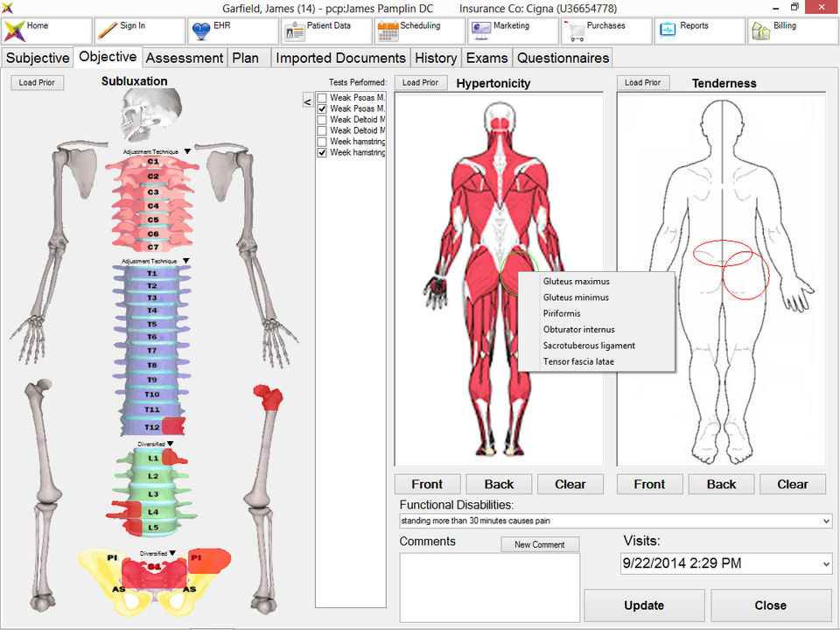Open the Marketing toolbar icon
This screenshot has height=630, width=840.
(x=480, y=31)
